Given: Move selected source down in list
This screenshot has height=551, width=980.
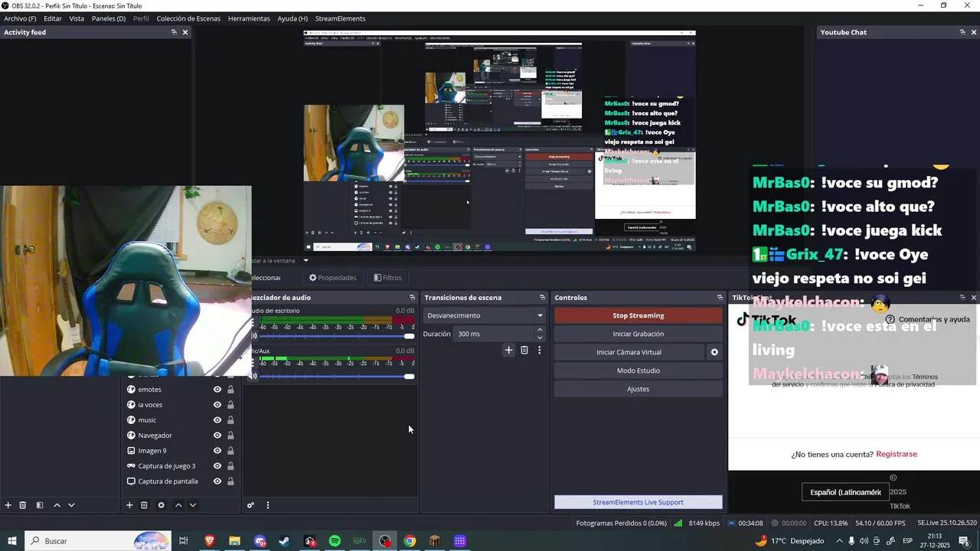Looking at the screenshot, I should pos(193,505).
